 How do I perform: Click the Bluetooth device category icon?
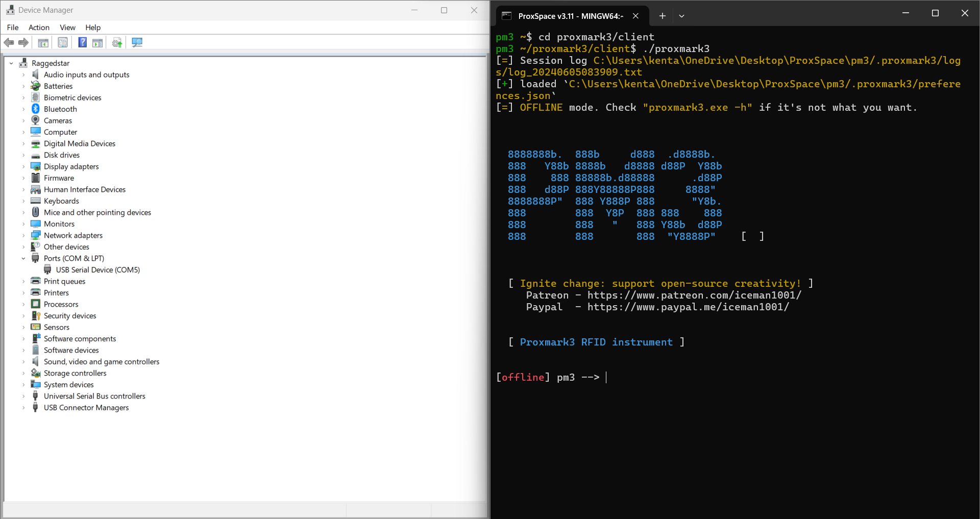tap(35, 109)
